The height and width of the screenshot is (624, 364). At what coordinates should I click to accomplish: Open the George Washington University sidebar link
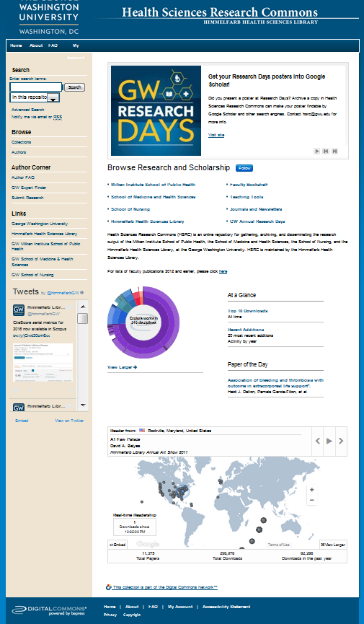(x=40, y=224)
